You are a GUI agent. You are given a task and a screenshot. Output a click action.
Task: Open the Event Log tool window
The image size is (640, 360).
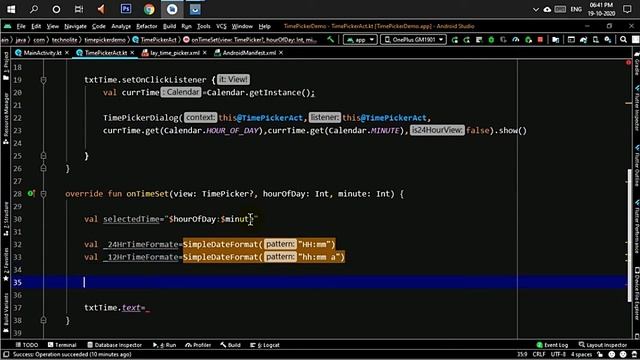tap(552, 345)
